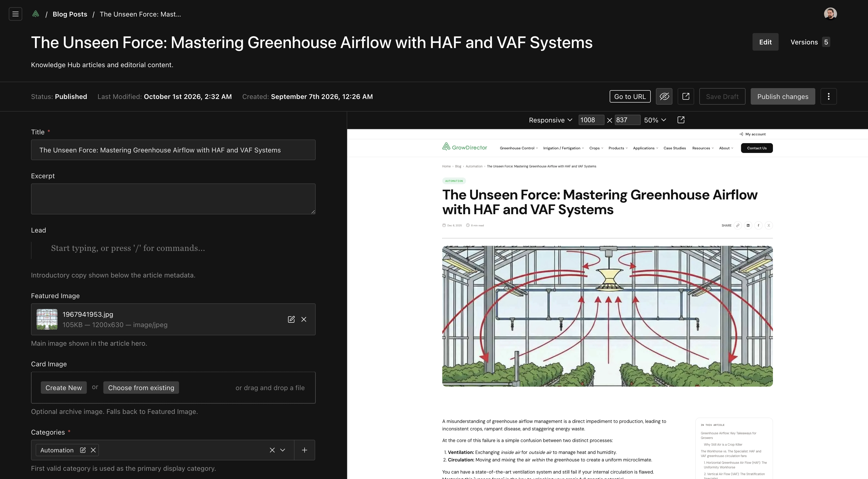Toggle live preview with the eye-slash icon
Image resolution: width=868 pixels, height=479 pixels.
click(664, 96)
